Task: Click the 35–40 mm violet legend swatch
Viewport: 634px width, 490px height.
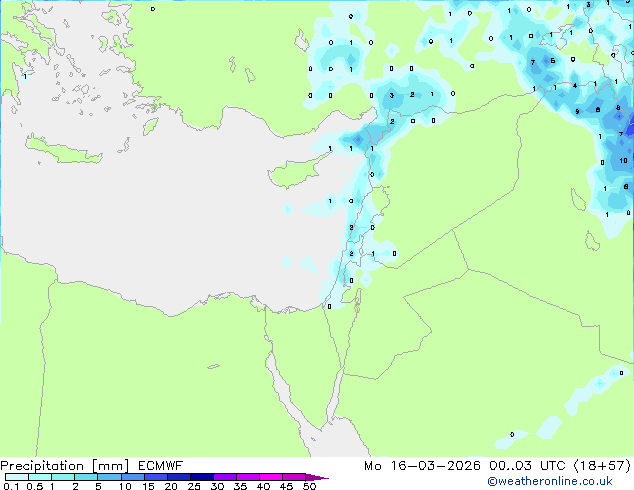Action: point(247,477)
